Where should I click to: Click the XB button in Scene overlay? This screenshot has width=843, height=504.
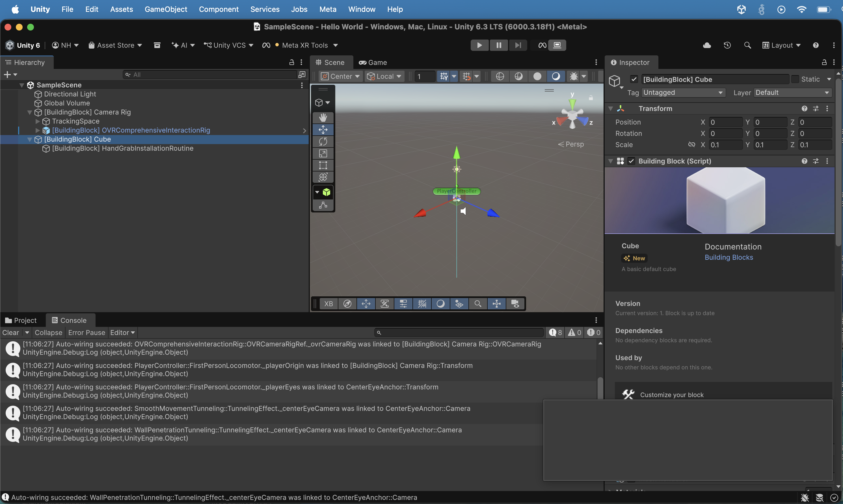coord(328,304)
